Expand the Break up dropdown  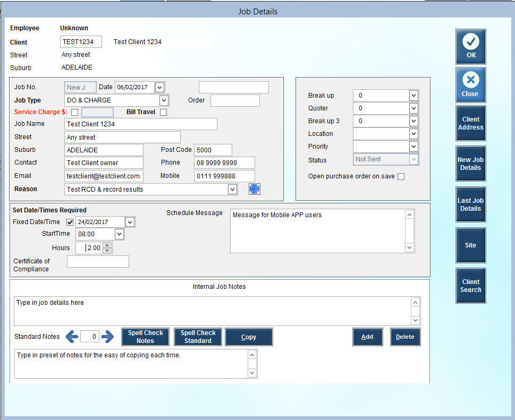(x=413, y=96)
